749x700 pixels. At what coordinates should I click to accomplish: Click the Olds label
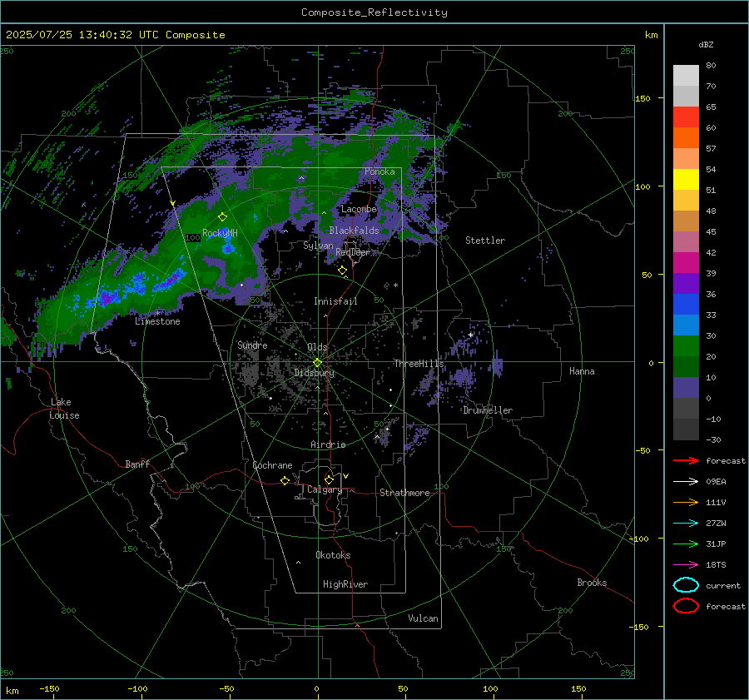click(317, 347)
